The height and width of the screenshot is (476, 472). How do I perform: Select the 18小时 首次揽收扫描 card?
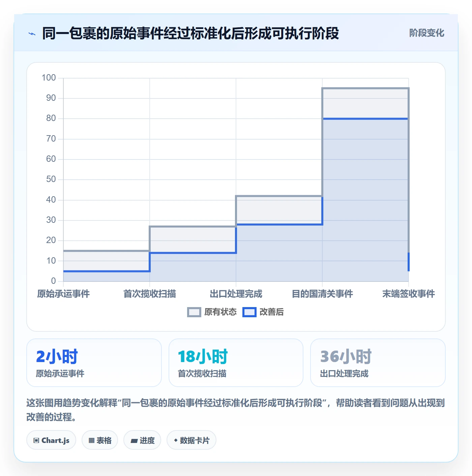pyautogui.click(x=236, y=363)
